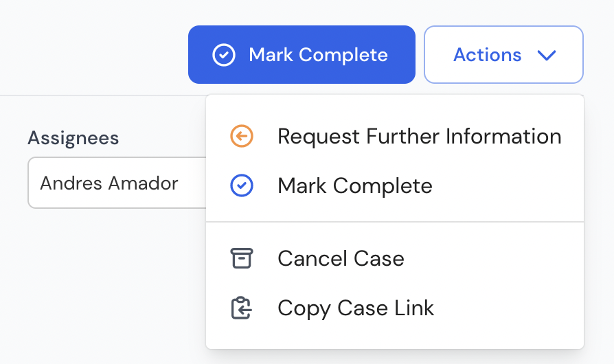Image resolution: width=614 pixels, height=364 pixels.
Task: Click the word Information in the first menu entry
Action: [503, 136]
